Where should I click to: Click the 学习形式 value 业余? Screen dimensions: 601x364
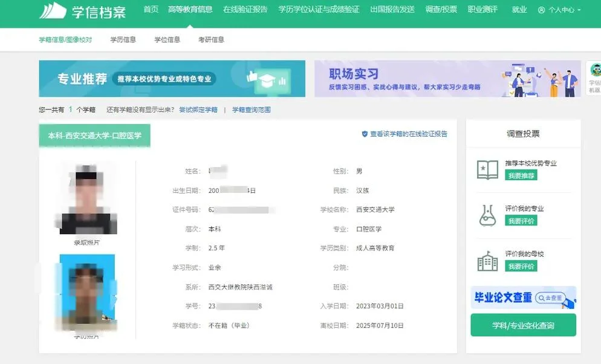[215, 267]
